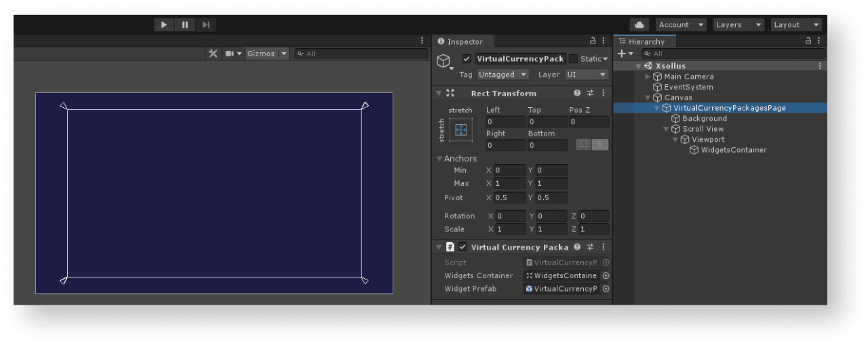Toggle the Gizmos button

pos(261,54)
